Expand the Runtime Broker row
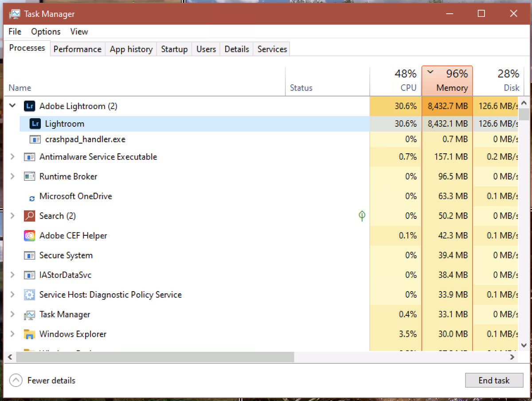 coord(12,176)
